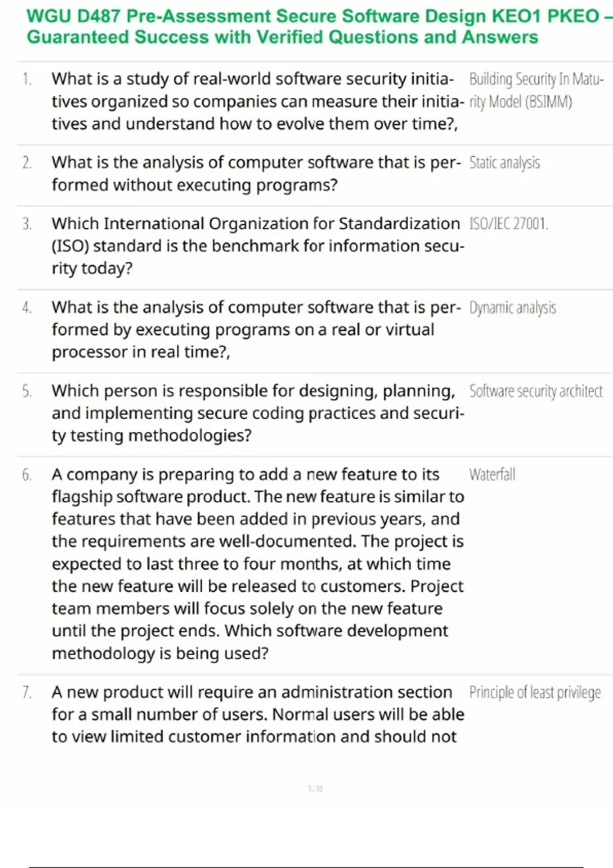Click the list number 6 beside the Waterfall question
The image size is (613, 868).
27,475
